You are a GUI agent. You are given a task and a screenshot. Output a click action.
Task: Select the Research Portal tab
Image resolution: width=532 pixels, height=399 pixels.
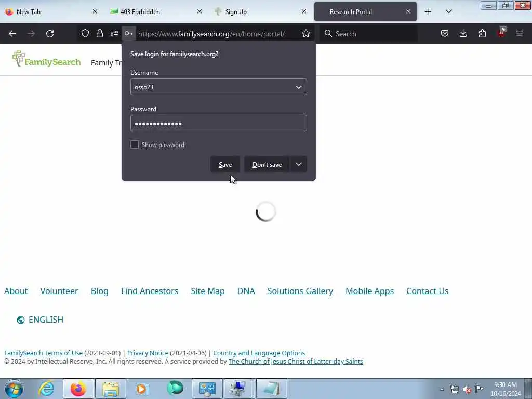tap(365, 12)
